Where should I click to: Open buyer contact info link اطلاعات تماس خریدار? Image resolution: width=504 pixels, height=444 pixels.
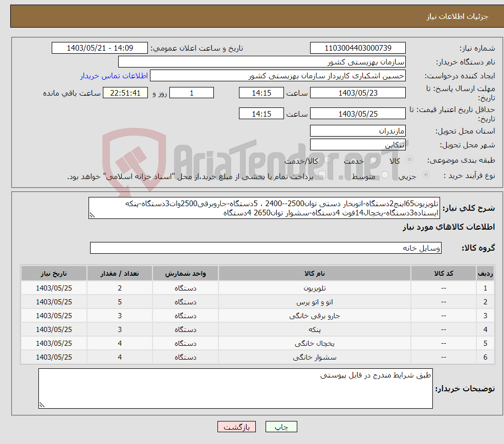(114, 76)
